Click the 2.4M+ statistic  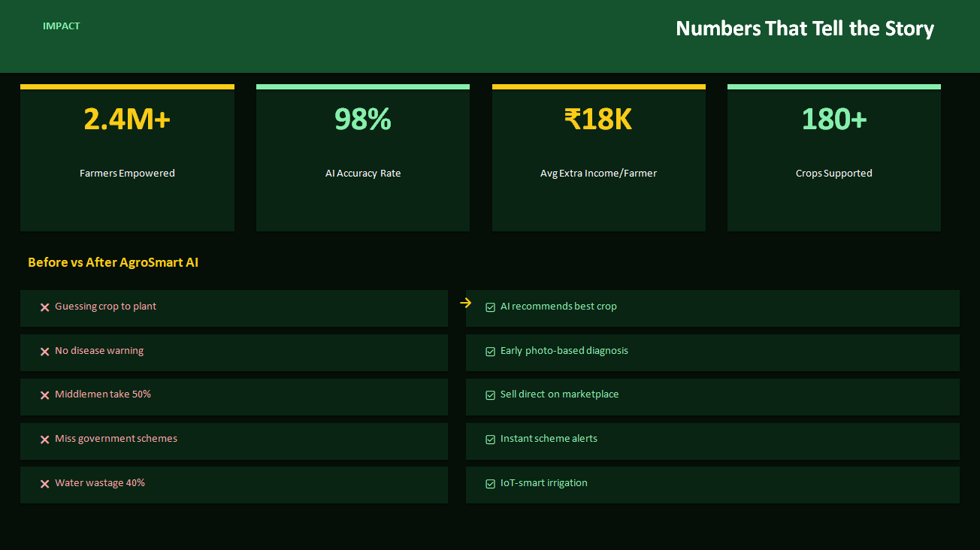click(x=127, y=119)
